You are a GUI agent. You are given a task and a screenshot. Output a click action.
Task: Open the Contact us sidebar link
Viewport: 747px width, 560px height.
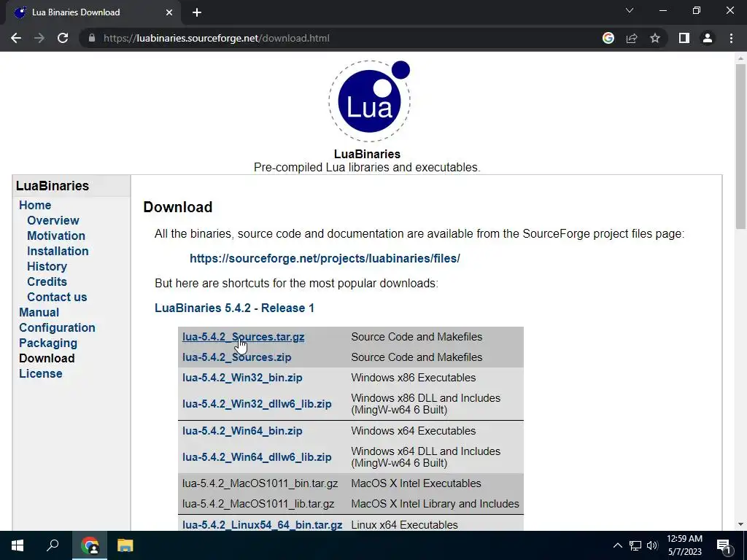click(x=57, y=297)
